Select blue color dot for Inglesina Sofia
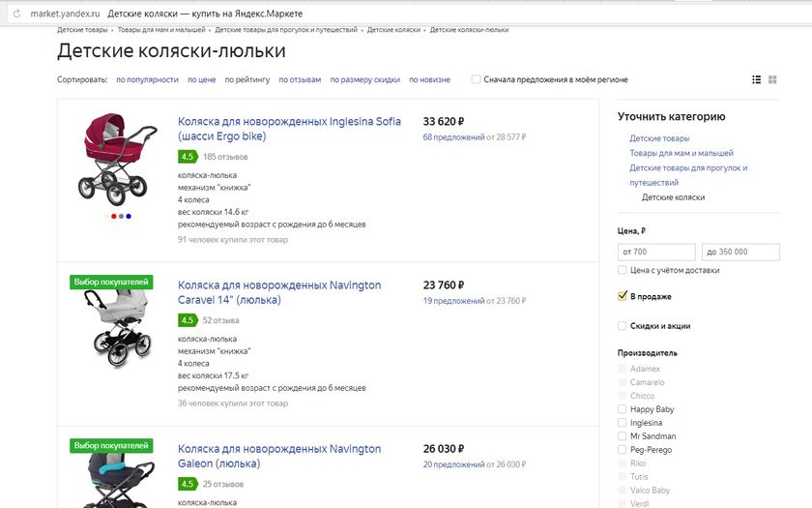Image resolution: width=812 pixels, height=508 pixels. coord(129,216)
